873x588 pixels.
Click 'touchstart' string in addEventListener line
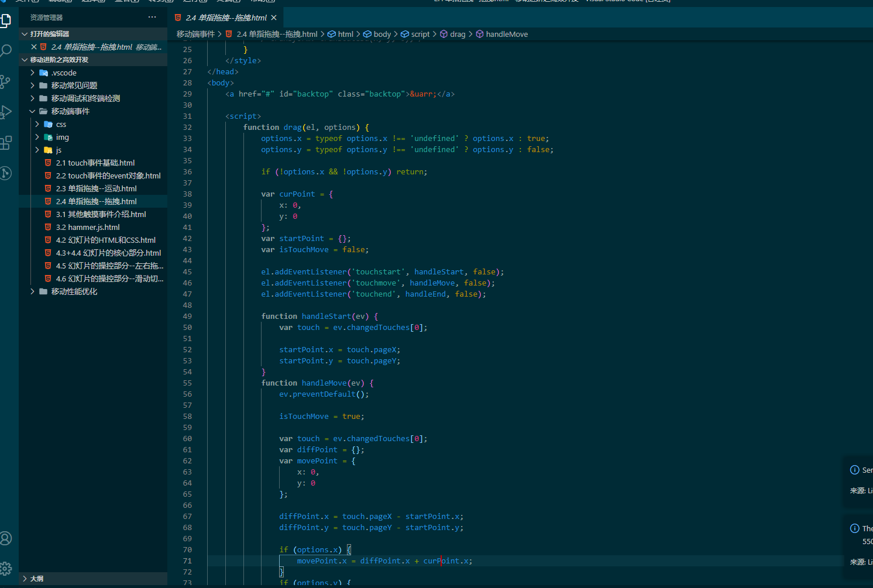point(379,272)
